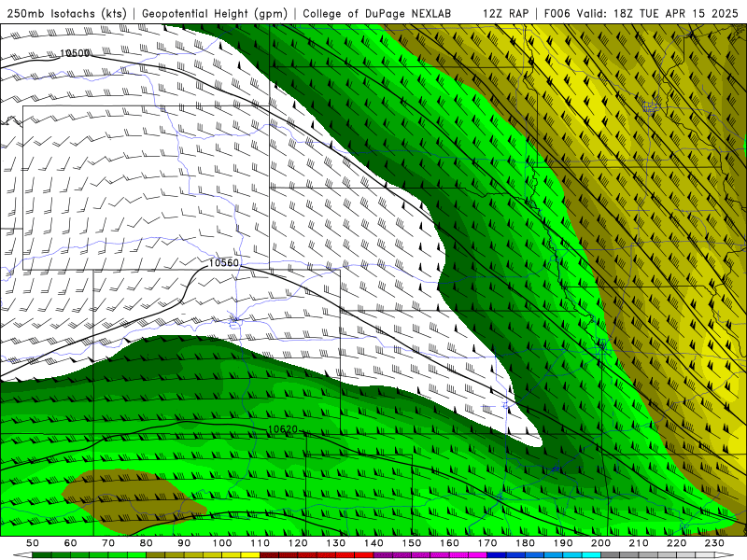
Task: Click the 80 value on the color scale
Action: point(147,543)
